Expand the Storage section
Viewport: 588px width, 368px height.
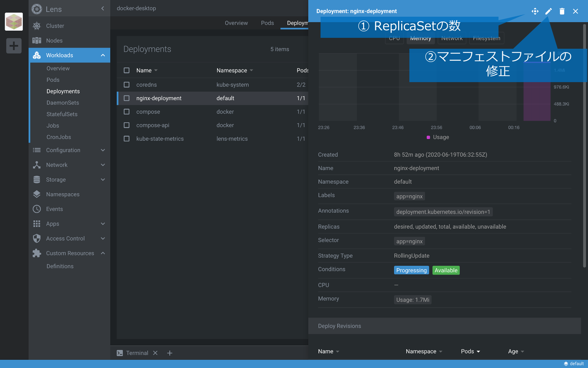(103, 180)
